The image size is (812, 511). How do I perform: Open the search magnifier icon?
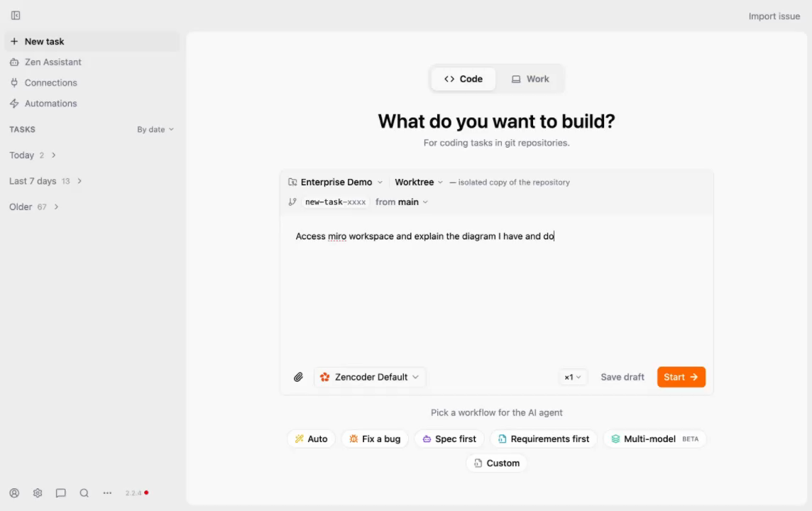click(x=84, y=493)
